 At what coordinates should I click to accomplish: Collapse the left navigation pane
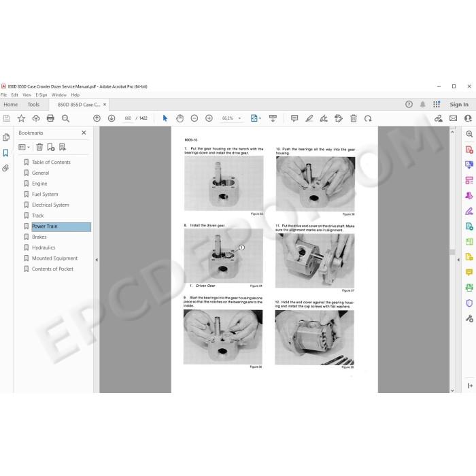click(x=97, y=260)
